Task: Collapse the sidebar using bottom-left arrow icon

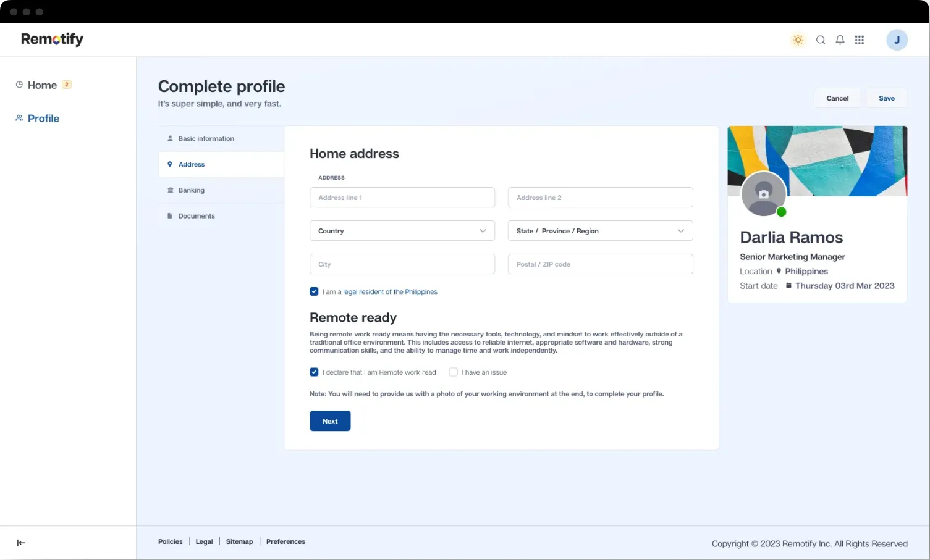Action: tap(21, 543)
